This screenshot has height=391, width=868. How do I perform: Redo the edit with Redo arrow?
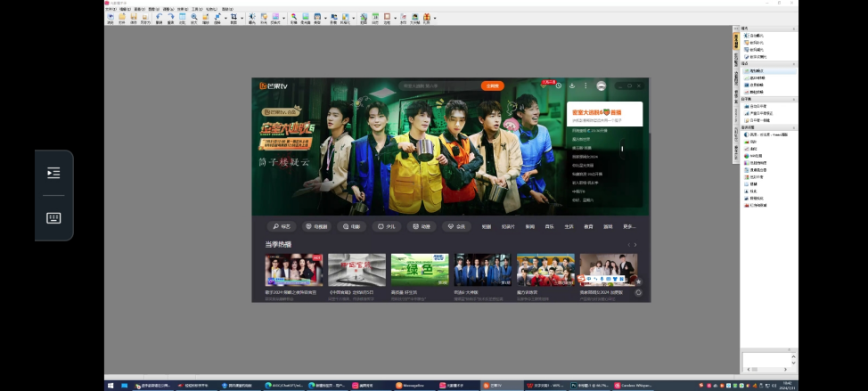pyautogui.click(x=171, y=19)
